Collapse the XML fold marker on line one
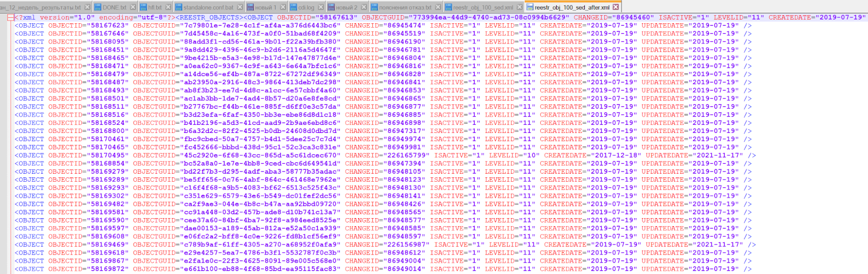 (x=10, y=17)
